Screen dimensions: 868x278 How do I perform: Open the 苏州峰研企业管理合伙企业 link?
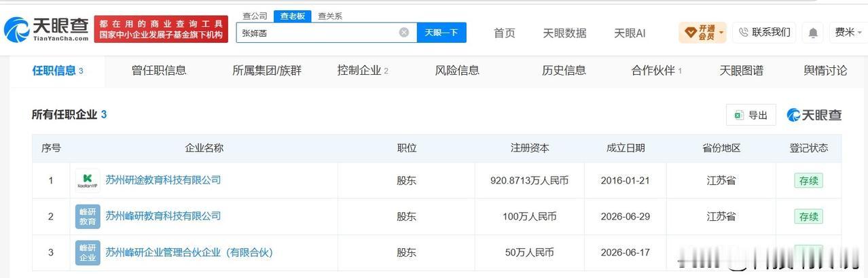189,252
